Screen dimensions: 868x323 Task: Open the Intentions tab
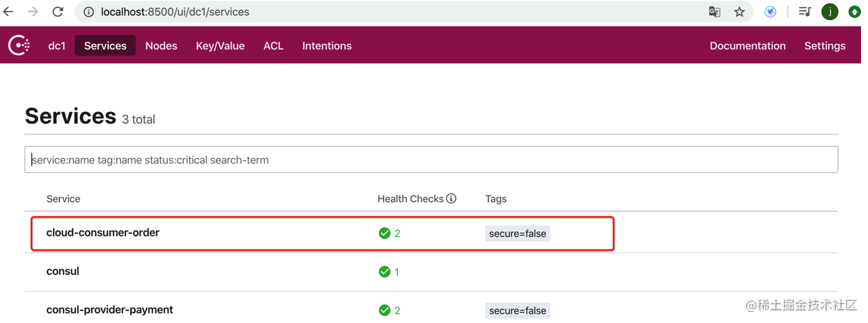[327, 46]
